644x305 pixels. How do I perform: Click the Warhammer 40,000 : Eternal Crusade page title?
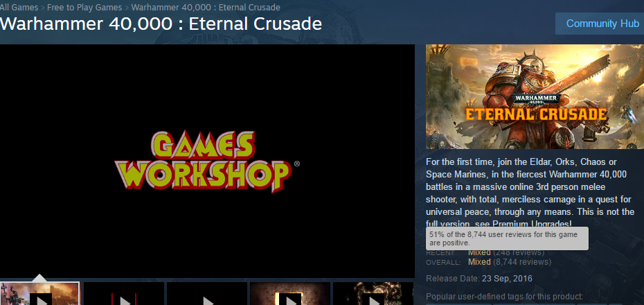161,24
